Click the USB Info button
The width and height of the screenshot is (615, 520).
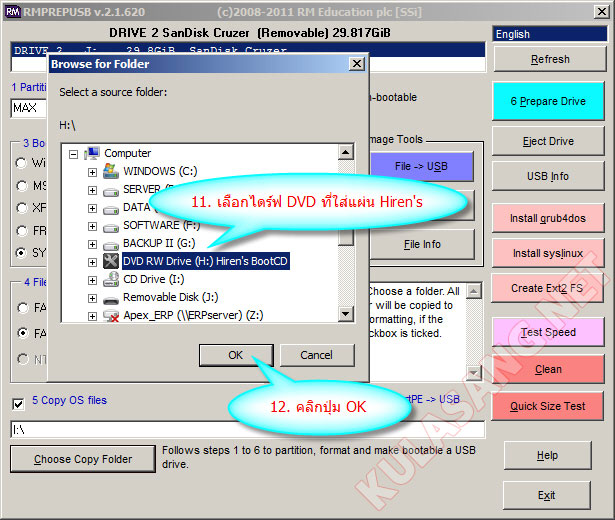click(548, 176)
